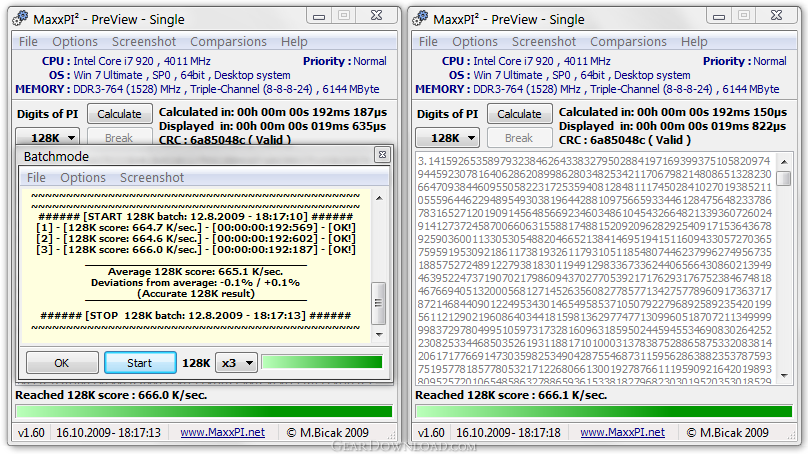This screenshot has width=808, height=454.
Task: Click the gear icon in left MaxxPI title bar
Action: click(x=21, y=19)
